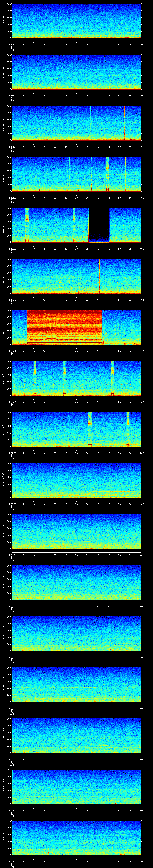Click the 16:00 end time label

click(141, 96)
